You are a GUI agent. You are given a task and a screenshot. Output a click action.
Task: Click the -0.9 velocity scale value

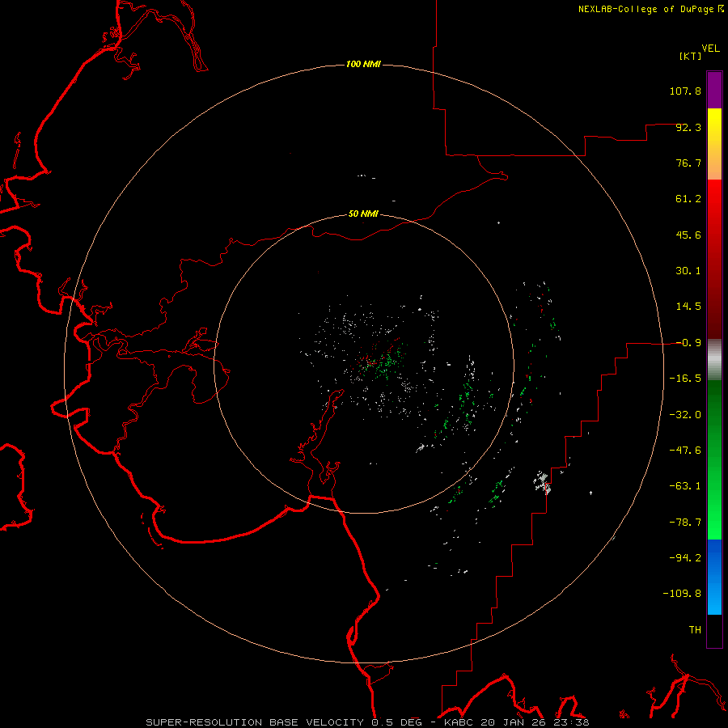click(688, 343)
